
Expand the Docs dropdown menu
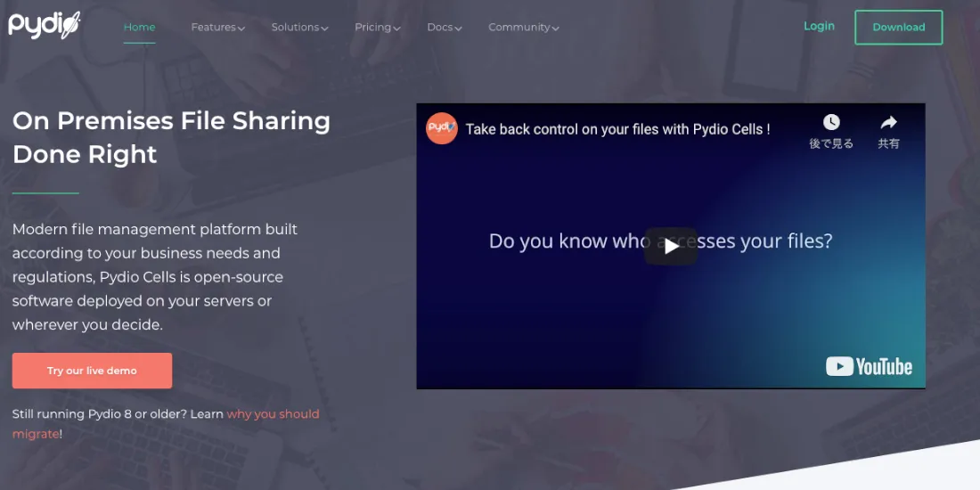[x=444, y=28]
